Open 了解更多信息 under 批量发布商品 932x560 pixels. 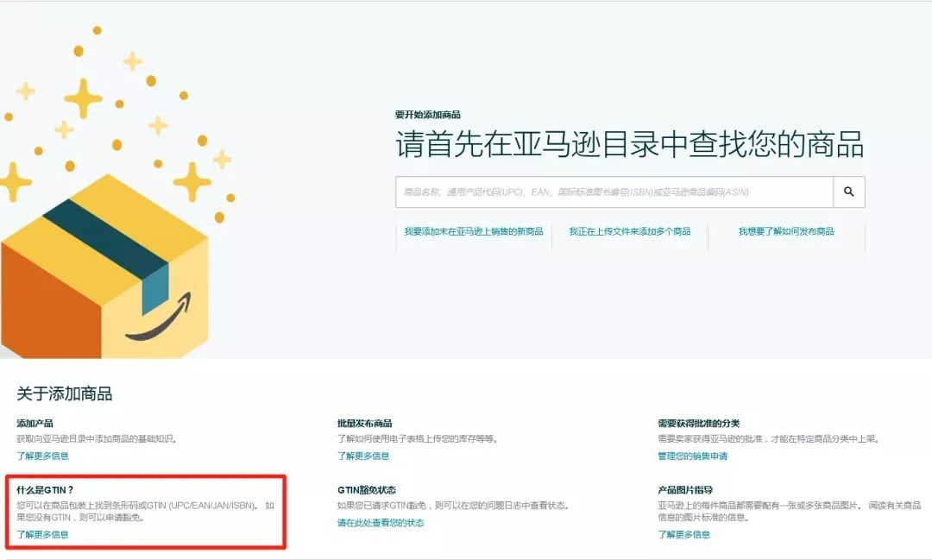pyautogui.click(x=363, y=456)
